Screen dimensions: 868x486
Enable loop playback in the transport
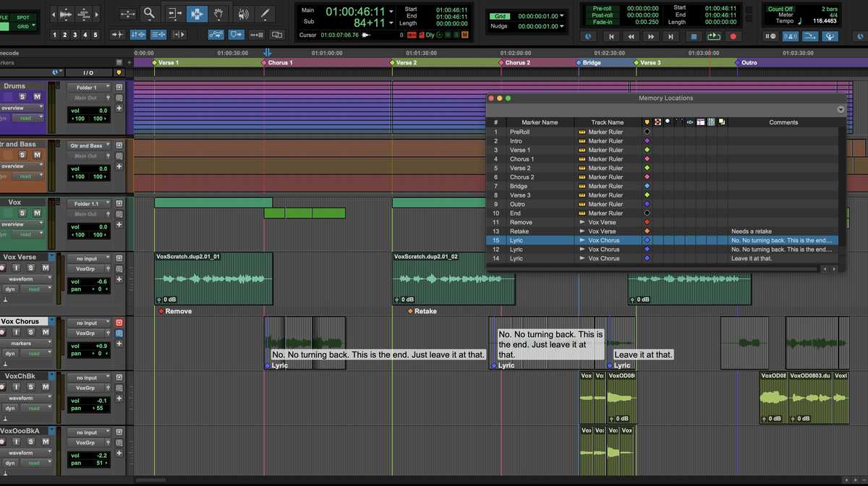click(713, 35)
